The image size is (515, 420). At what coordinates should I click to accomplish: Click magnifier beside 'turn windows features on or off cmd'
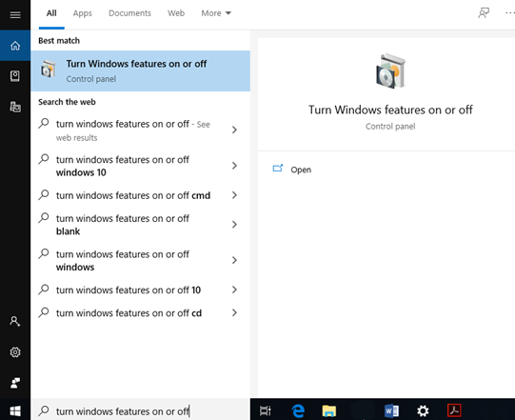point(44,194)
